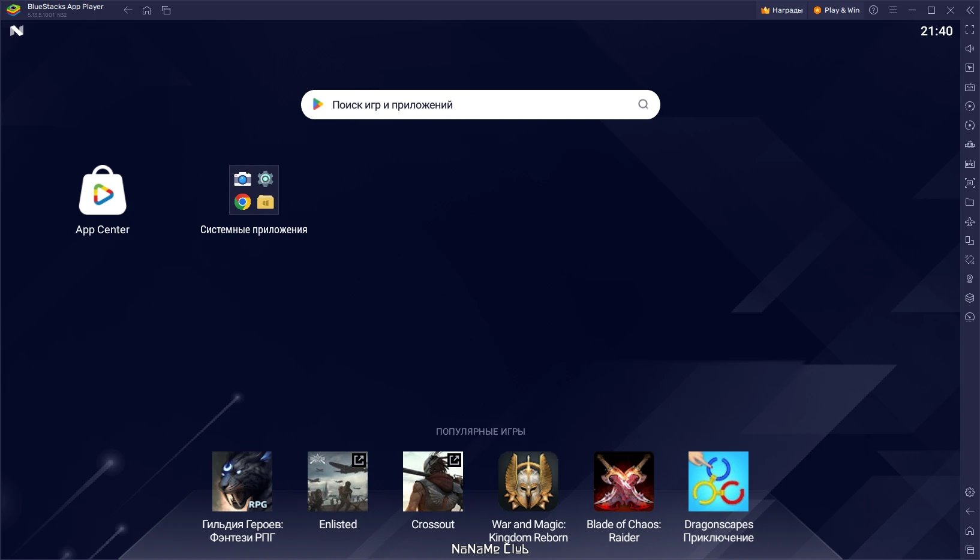Screen dimensions: 980x560
Task: Open the help question mark icon
Action: (x=874, y=10)
